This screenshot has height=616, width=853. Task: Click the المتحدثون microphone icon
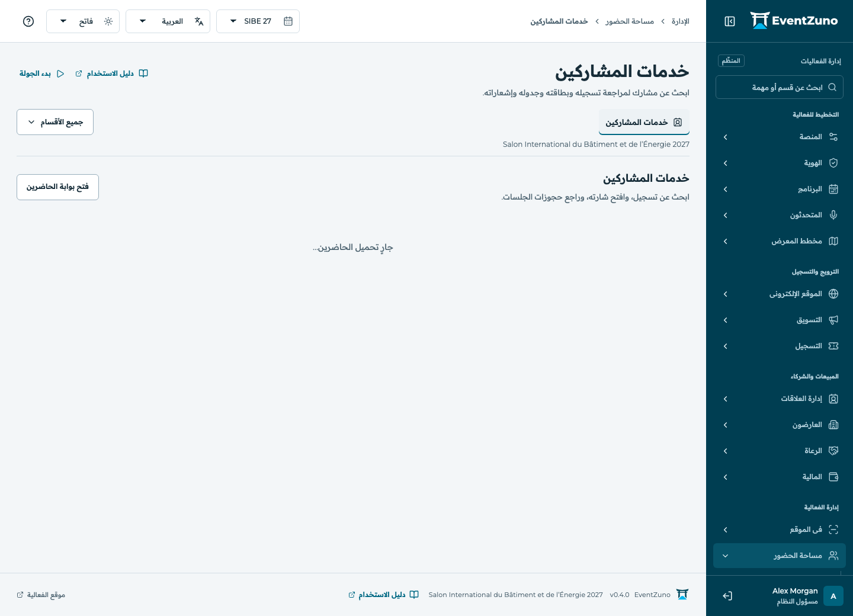[833, 215]
